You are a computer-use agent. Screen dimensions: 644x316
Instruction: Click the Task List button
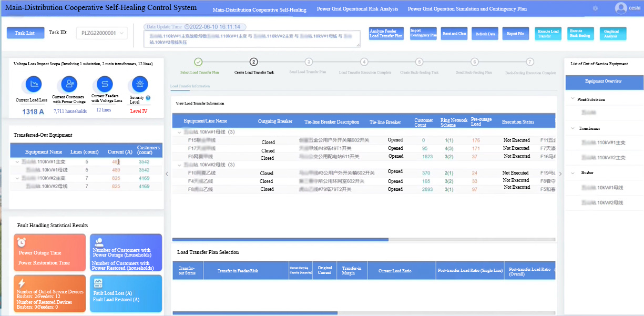(25, 33)
